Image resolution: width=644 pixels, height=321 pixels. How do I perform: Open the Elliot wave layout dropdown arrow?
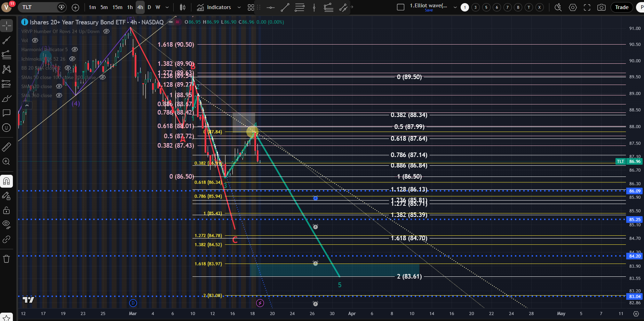(455, 7)
